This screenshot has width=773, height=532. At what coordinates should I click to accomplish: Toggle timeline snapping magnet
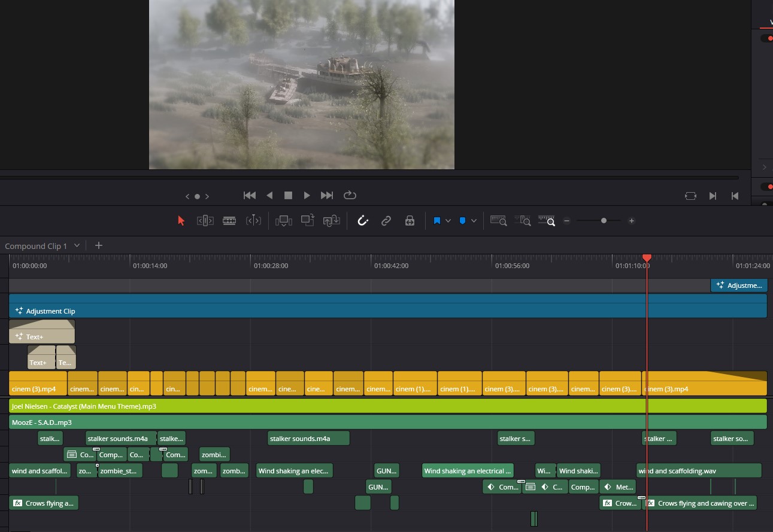(363, 221)
